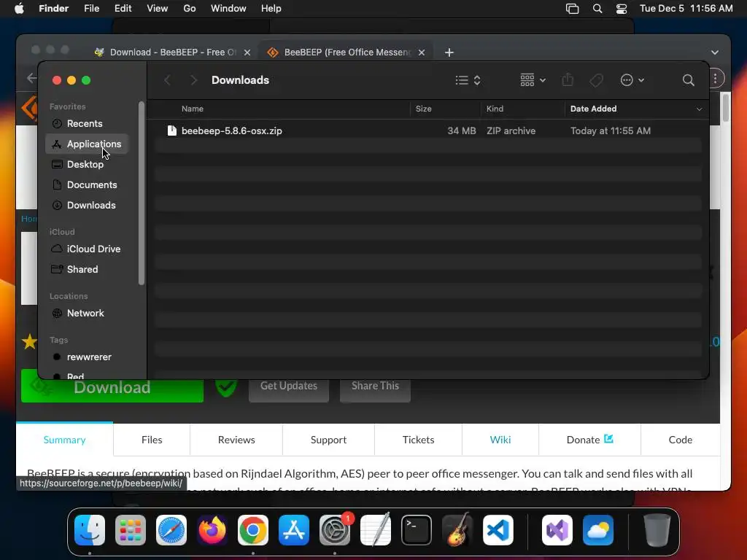Open Spotlight search in menu bar
The image size is (747, 560).
[597, 9]
